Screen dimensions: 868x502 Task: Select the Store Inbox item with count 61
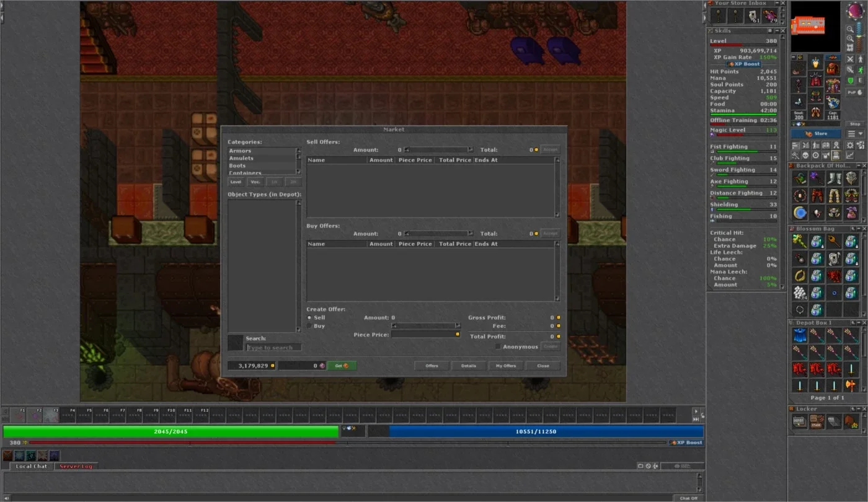(753, 16)
